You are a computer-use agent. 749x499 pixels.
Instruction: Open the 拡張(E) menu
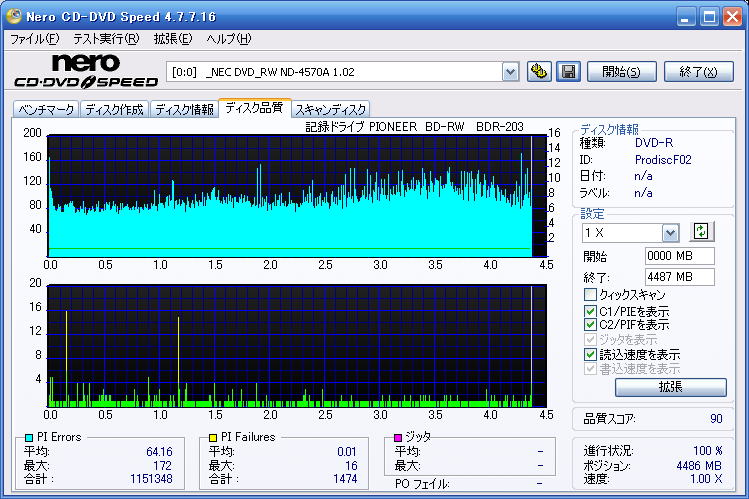(173, 39)
